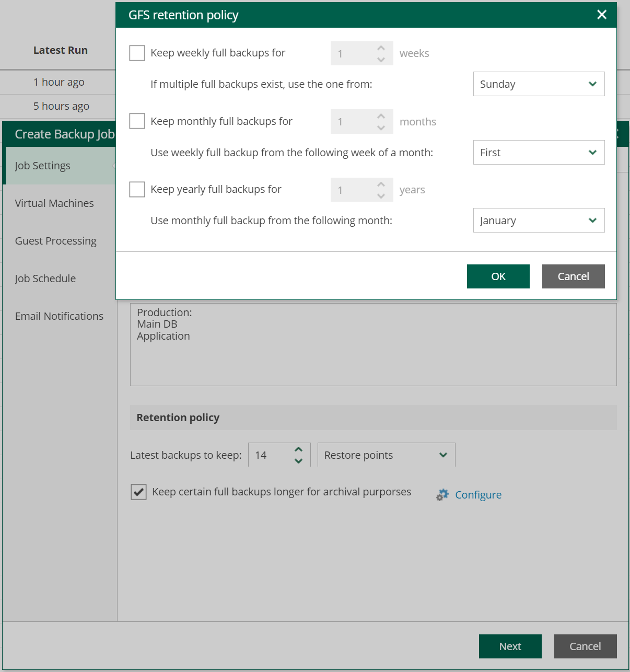Open the Configure link
Screen dimensions: 630x672
click(478, 495)
